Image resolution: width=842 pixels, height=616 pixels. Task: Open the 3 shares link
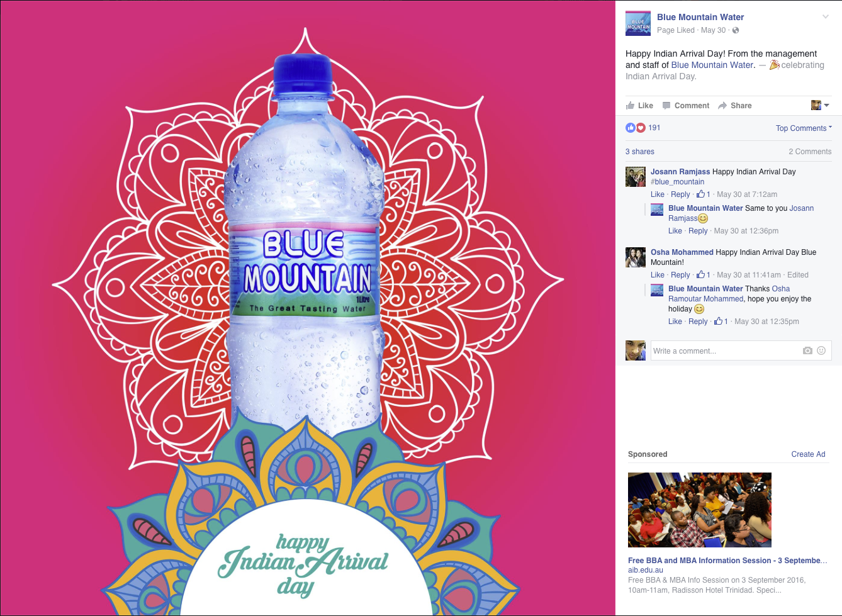(x=640, y=152)
